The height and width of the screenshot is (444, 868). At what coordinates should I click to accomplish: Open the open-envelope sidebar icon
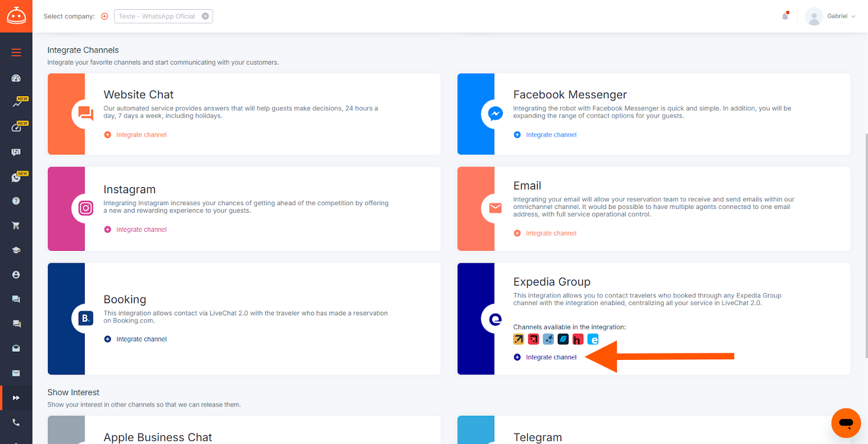click(x=16, y=348)
